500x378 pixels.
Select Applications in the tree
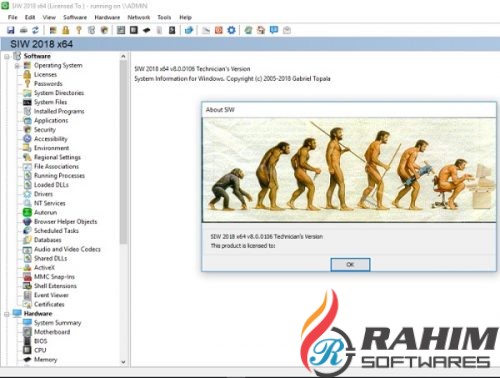coord(51,121)
